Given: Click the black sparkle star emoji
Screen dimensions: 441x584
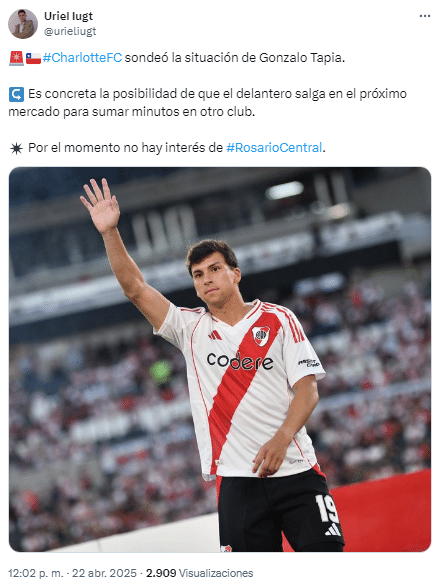Looking at the screenshot, I should (x=16, y=148).
